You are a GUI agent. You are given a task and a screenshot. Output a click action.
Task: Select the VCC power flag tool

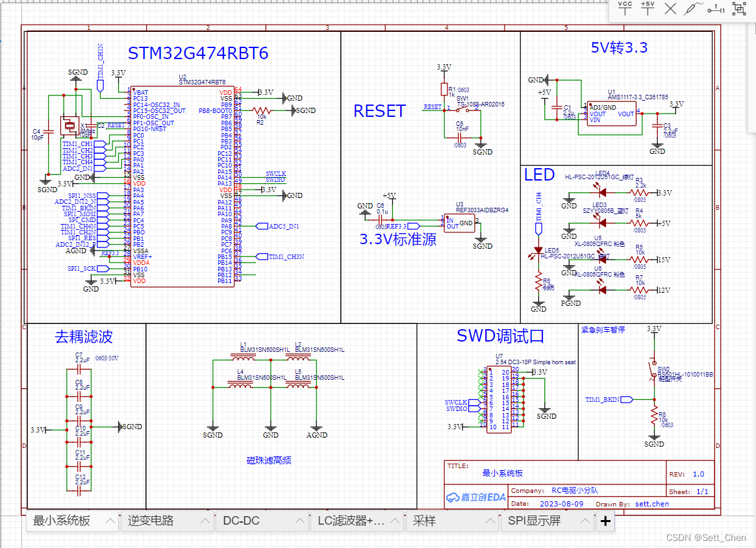pyautogui.click(x=625, y=8)
